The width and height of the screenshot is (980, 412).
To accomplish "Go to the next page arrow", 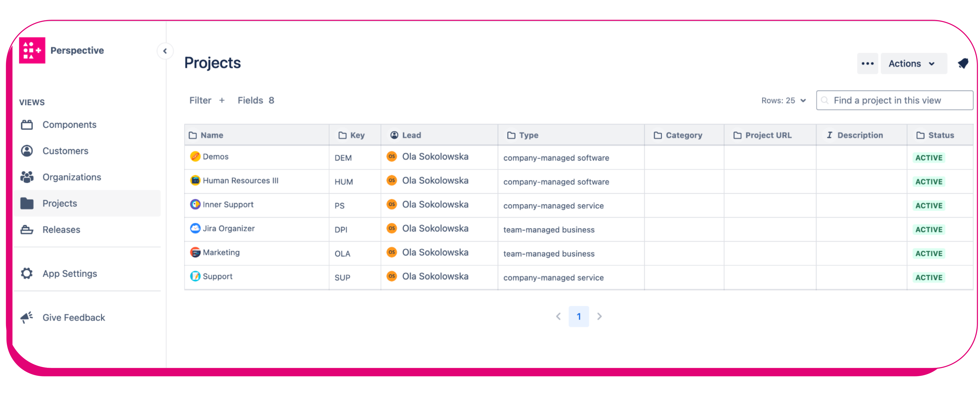I will coord(599,317).
